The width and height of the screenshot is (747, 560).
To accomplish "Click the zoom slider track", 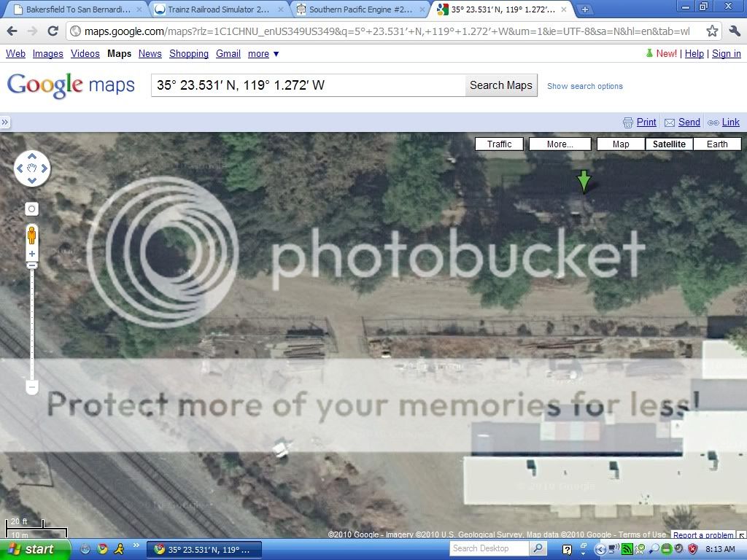I will 32,324.
